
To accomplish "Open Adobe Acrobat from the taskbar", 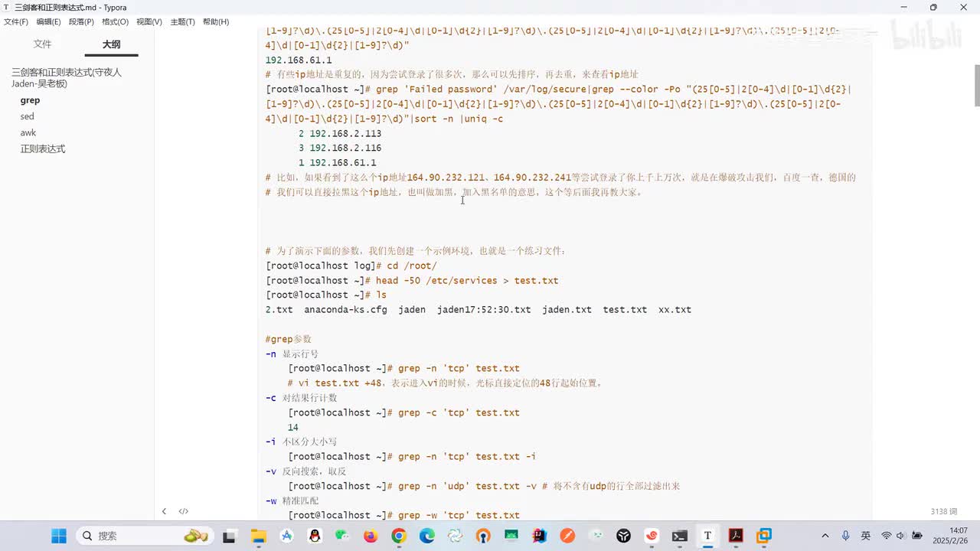I will (x=736, y=536).
